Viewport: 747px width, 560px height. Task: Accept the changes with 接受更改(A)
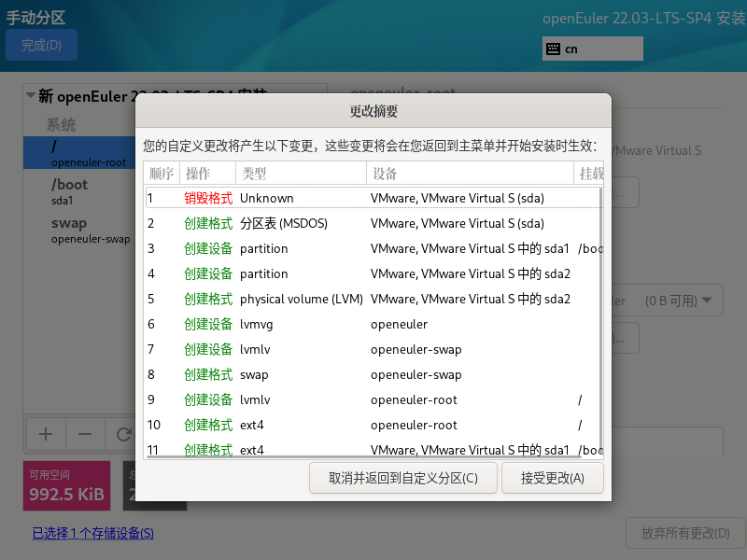(553, 478)
